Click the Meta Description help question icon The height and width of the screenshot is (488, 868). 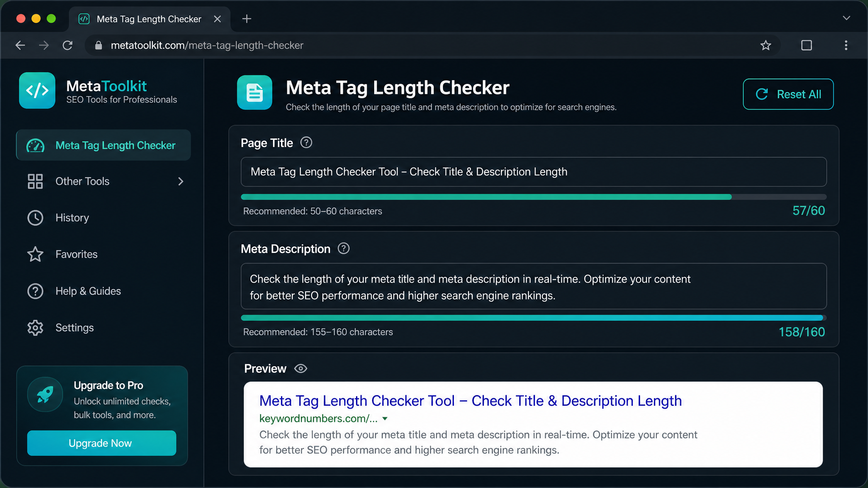tap(344, 249)
